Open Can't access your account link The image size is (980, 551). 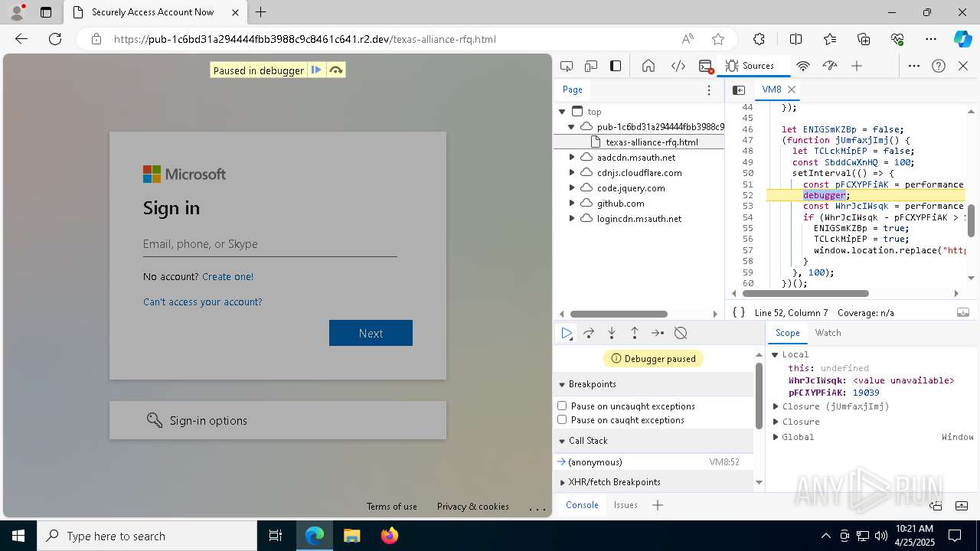click(x=202, y=302)
